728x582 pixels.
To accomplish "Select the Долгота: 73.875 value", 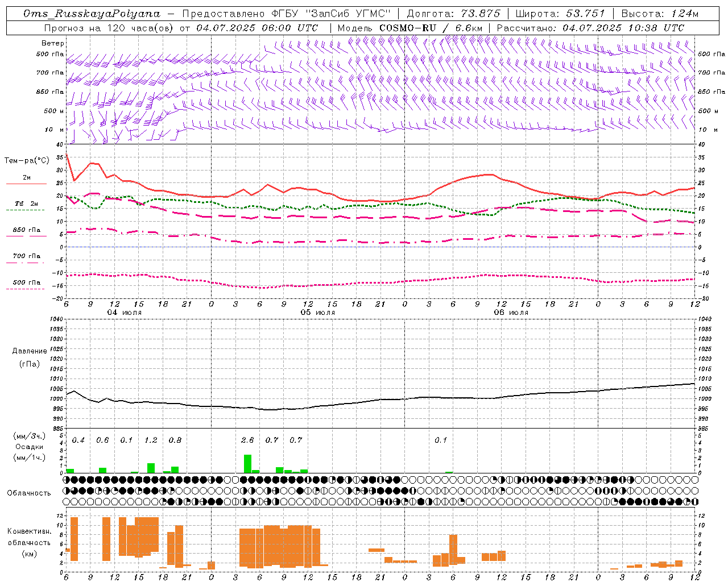I will 453,14.
